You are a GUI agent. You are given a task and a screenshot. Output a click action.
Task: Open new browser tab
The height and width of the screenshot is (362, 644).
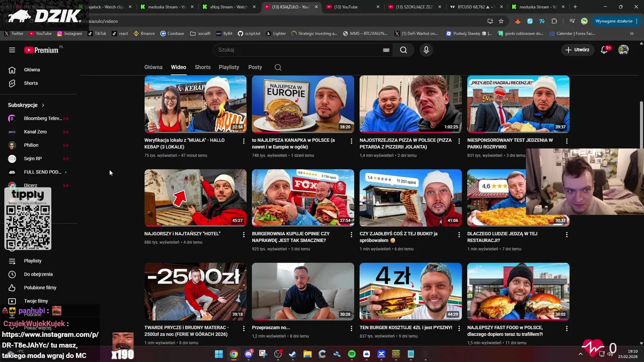pyautogui.click(x=575, y=7)
